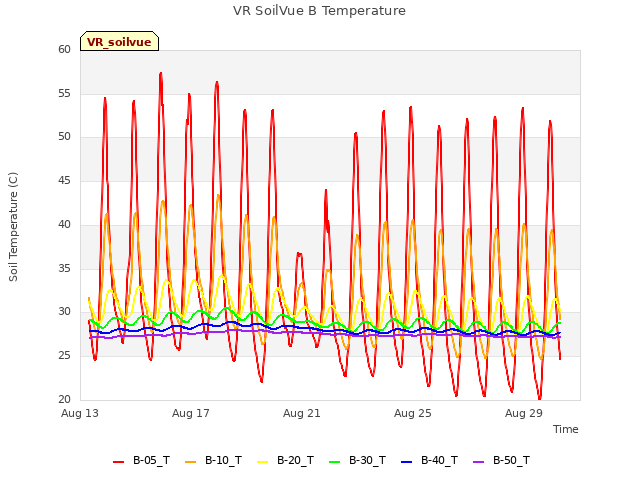The image size is (640, 480).
Task: Click the Time axis label
Action: pos(565,429)
